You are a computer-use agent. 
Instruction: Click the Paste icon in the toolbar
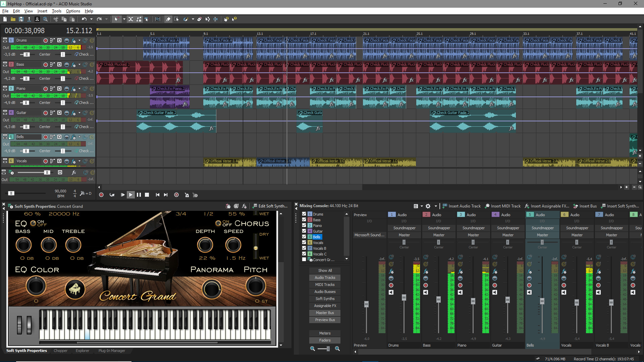(72, 19)
